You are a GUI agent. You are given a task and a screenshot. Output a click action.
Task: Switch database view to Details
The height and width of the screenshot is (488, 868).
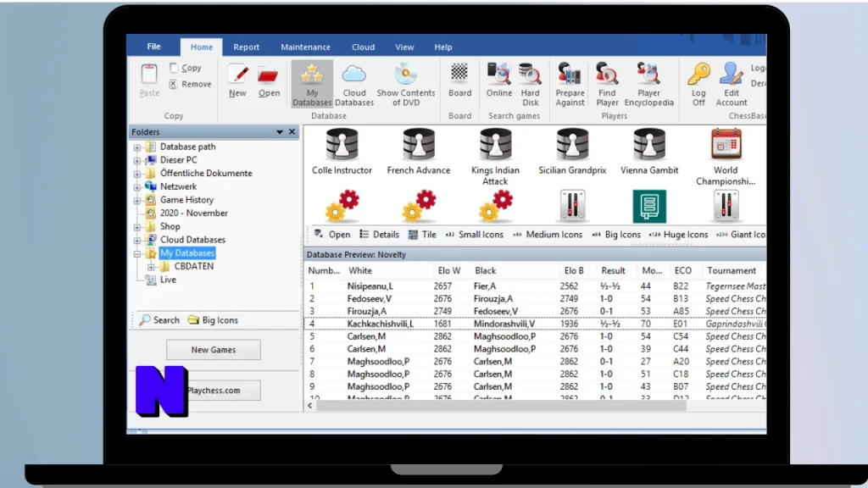(x=379, y=235)
